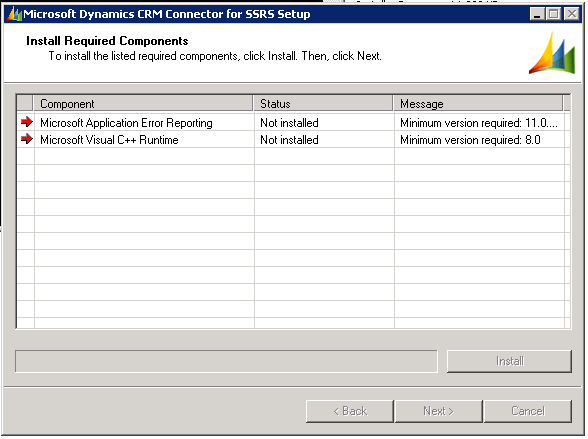This screenshot has width=588, height=439.
Task: Cancel the SSRS connector setup
Action: pyautogui.click(x=528, y=411)
